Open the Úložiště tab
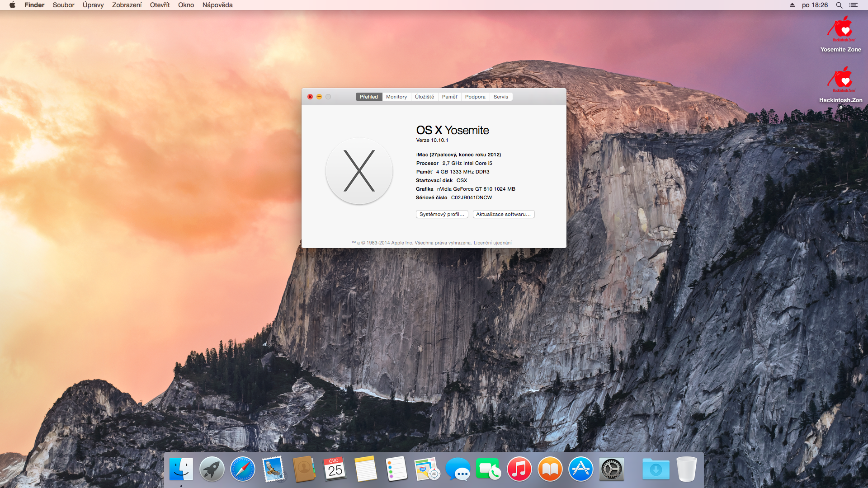The height and width of the screenshot is (488, 868). (x=424, y=96)
